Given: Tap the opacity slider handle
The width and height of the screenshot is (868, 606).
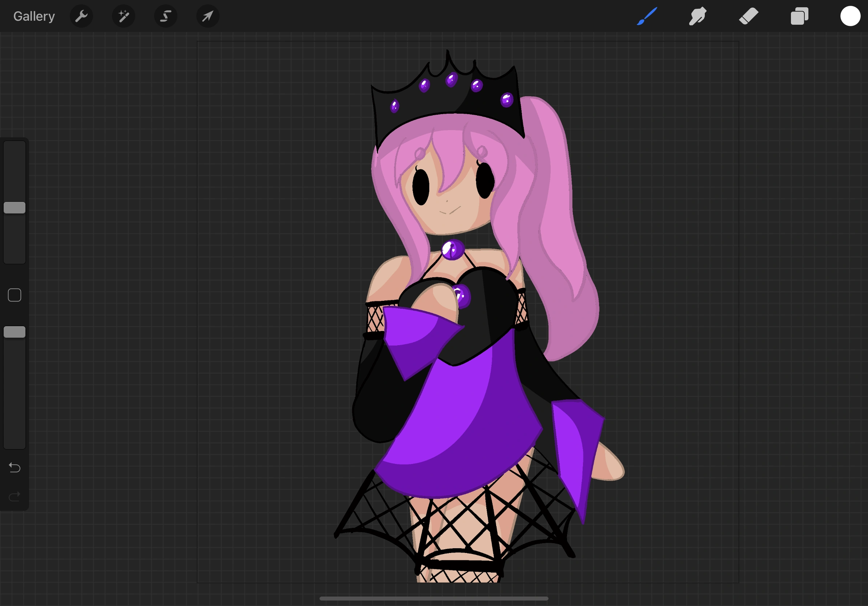Looking at the screenshot, I should pyautogui.click(x=15, y=332).
